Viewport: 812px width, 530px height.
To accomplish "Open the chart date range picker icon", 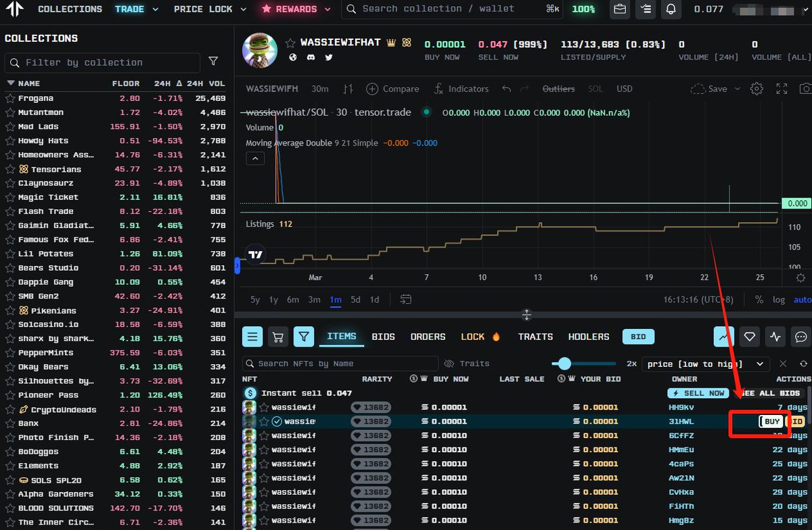I will coord(405,299).
